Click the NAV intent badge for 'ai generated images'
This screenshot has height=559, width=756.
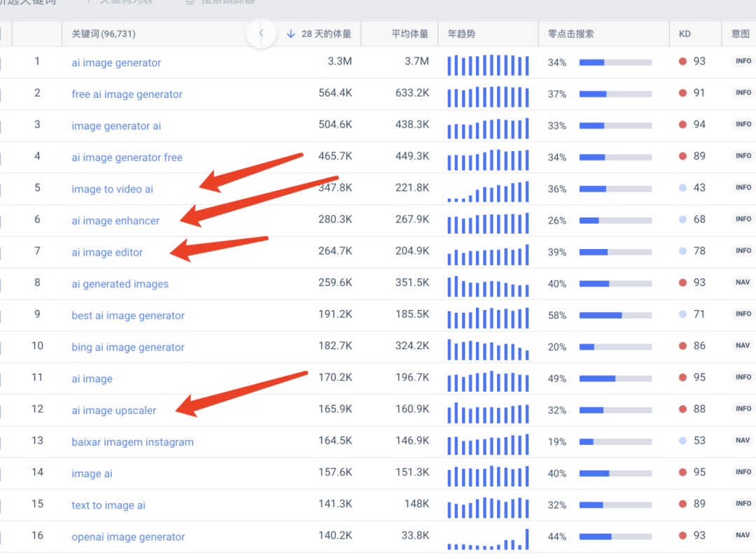click(x=743, y=283)
